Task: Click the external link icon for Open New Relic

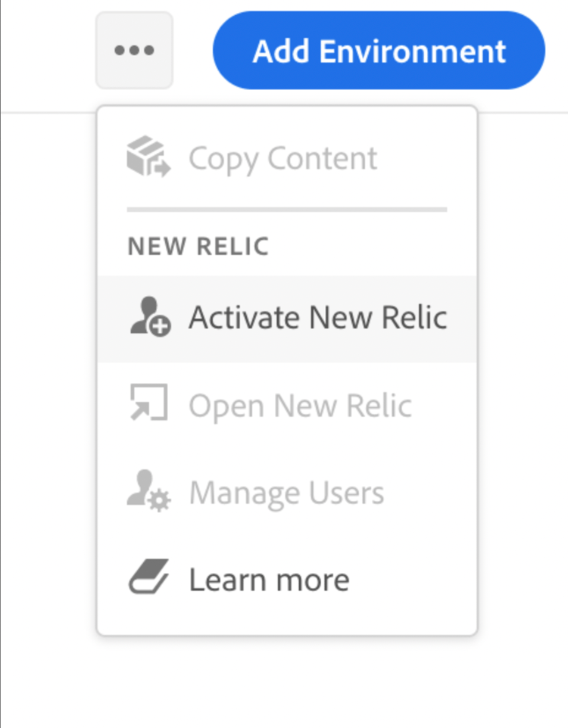Action: (x=148, y=402)
